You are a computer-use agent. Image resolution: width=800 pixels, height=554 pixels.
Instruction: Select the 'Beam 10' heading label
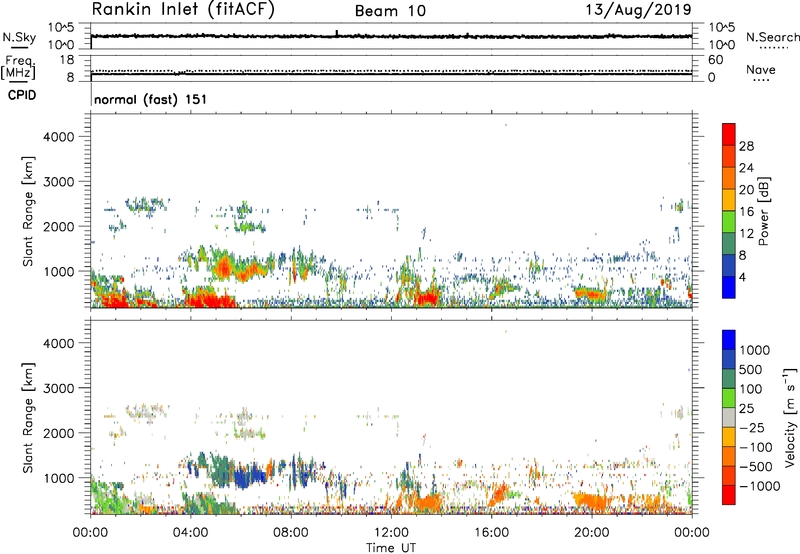pyautogui.click(x=390, y=11)
